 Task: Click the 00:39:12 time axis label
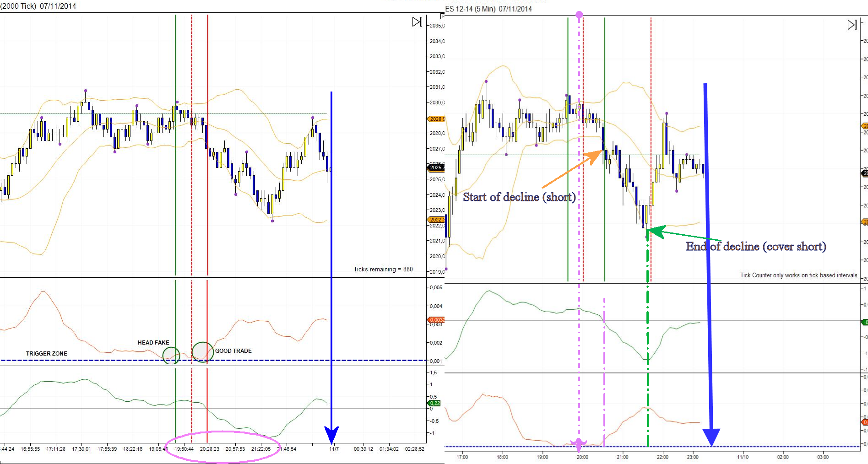pos(363,449)
